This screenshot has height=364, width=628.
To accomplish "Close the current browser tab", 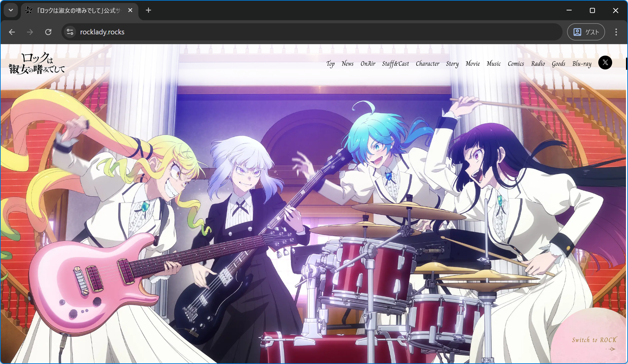I will click(x=130, y=10).
